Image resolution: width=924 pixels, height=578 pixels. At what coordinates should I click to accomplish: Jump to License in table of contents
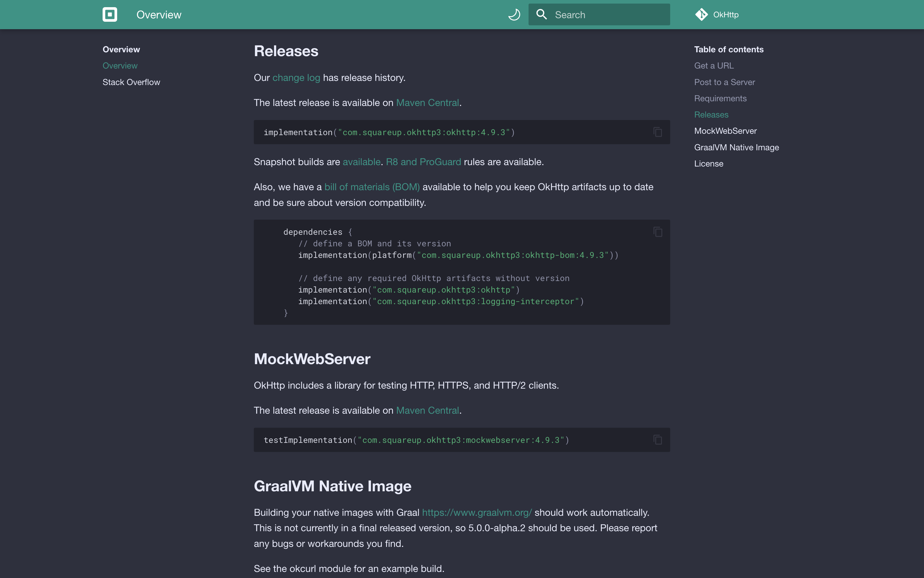(708, 163)
